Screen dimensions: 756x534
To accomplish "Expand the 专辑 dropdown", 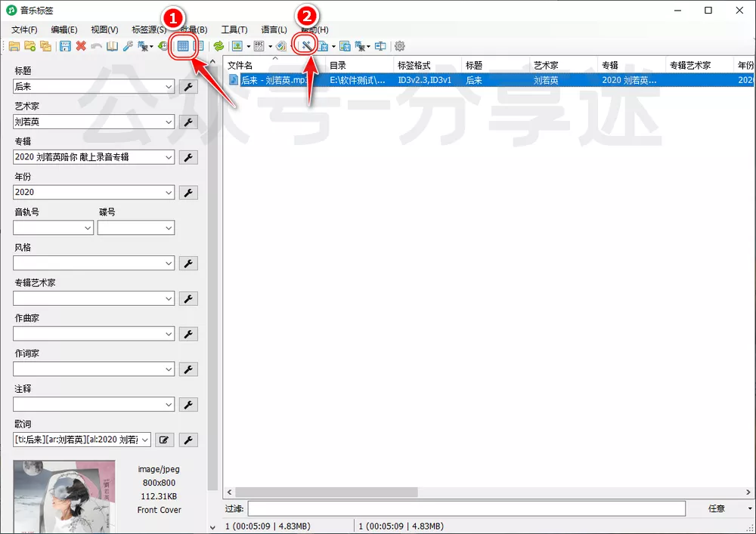I will tap(169, 157).
